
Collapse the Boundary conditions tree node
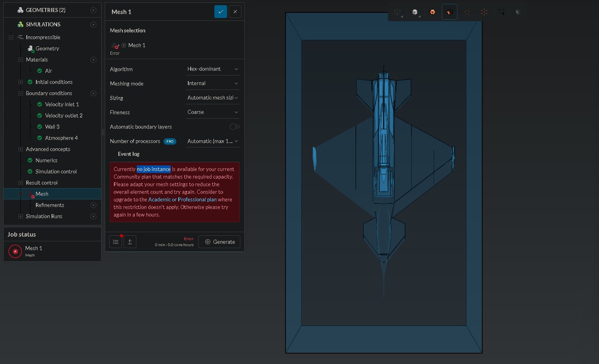tap(20, 93)
